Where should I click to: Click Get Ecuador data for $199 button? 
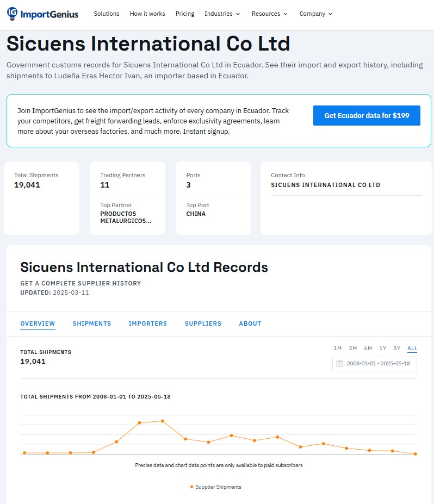coord(367,115)
